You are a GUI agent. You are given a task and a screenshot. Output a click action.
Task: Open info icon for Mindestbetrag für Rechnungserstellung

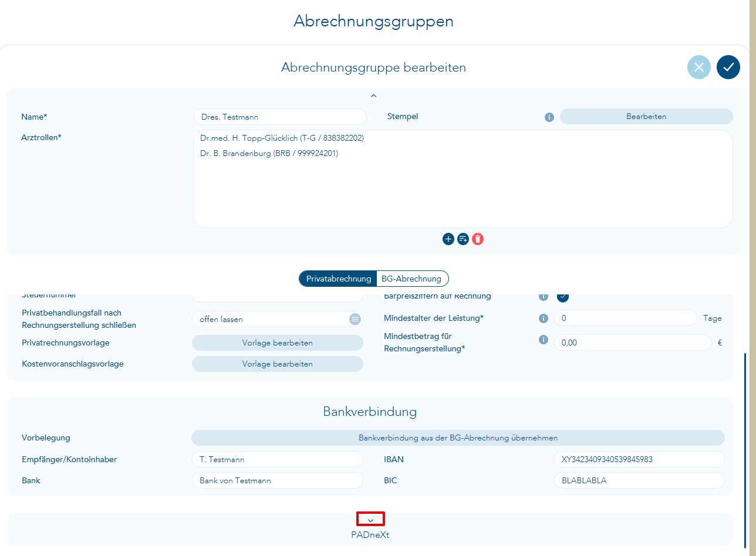[x=544, y=340]
